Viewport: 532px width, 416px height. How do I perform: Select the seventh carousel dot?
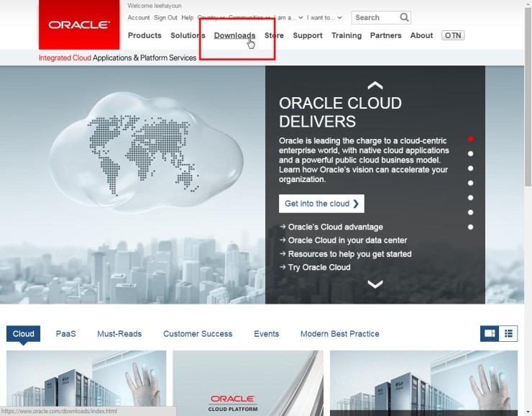470,227
